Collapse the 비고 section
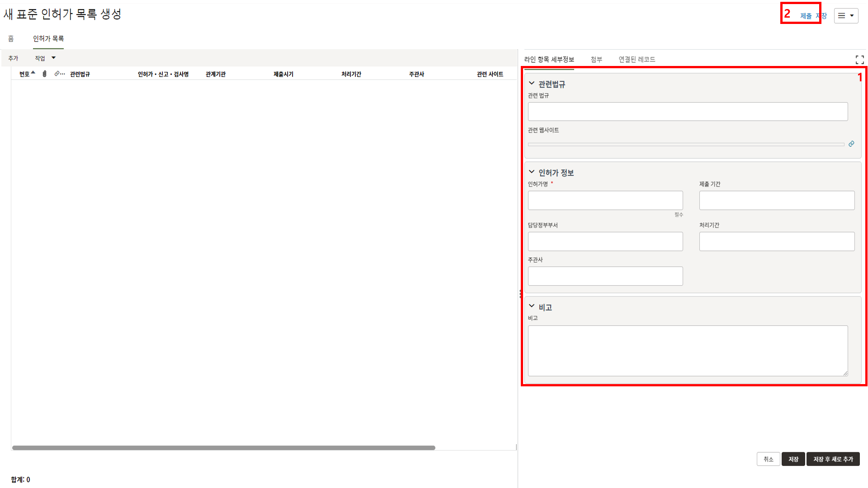The width and height of the screenshot is (868, 488). coord(532,306)
